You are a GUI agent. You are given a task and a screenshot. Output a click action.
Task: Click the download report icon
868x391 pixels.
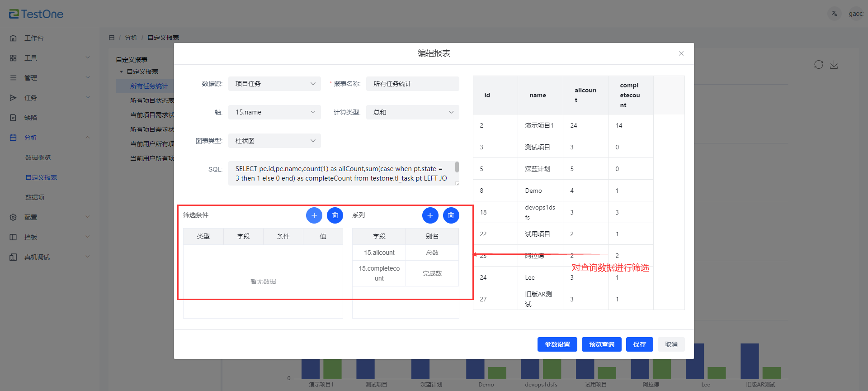(x=834, y=65)
